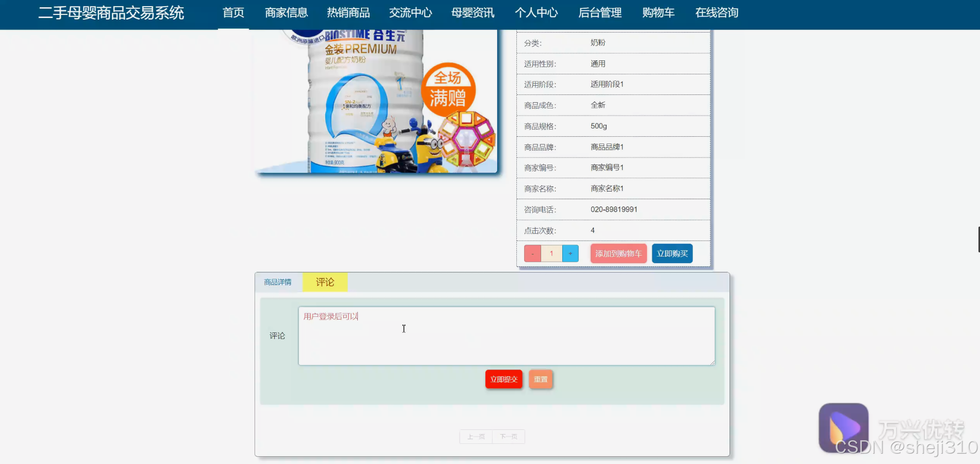
Task: Click the 立即购买 button
Action: coord(672,253)
